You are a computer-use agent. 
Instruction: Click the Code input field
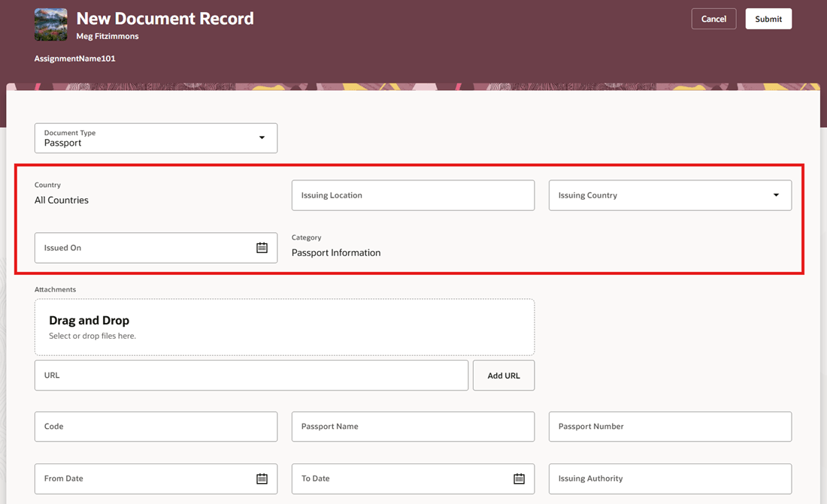coord(156,427)
